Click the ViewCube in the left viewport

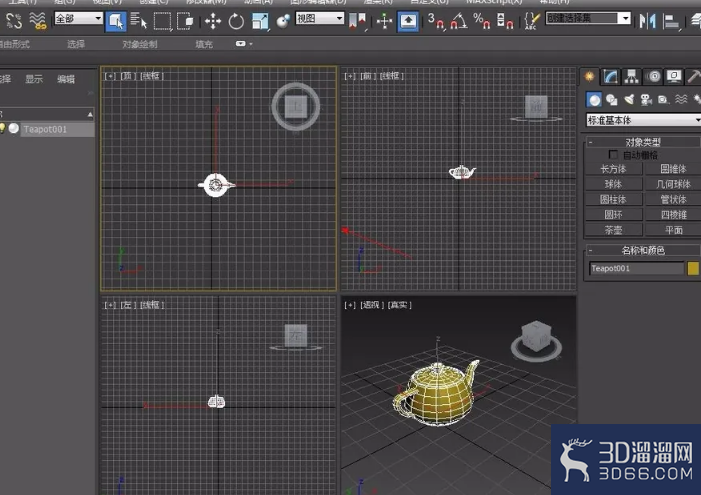coord(296,337)
